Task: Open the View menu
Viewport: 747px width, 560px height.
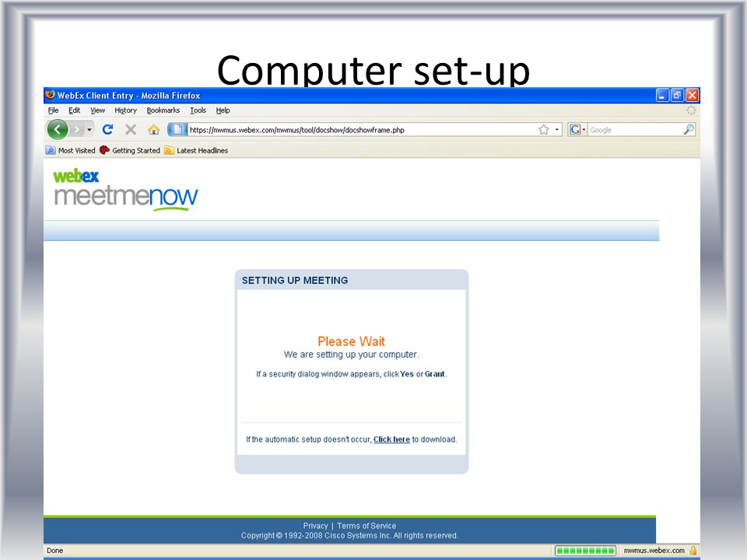Action: [98, 110]
